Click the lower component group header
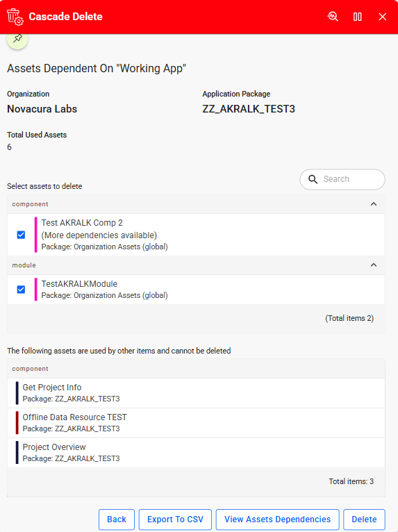The width and height of the screenshot is (398, 532). pyautogui.click(x=196, y=369)
